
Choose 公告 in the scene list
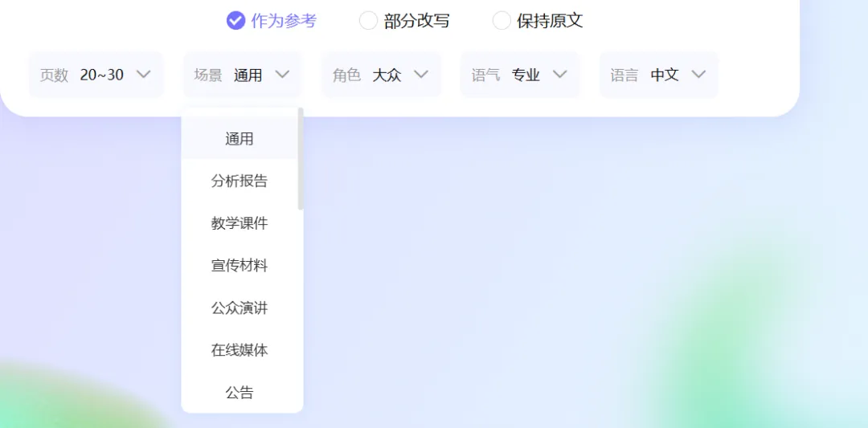pyautogui.click(x=240, y=393)
